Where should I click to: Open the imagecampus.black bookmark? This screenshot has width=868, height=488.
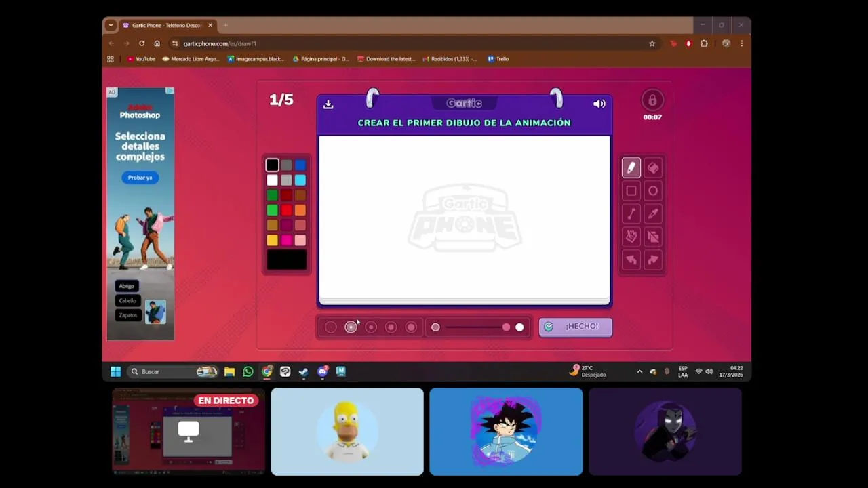click(x=256, y=59)
